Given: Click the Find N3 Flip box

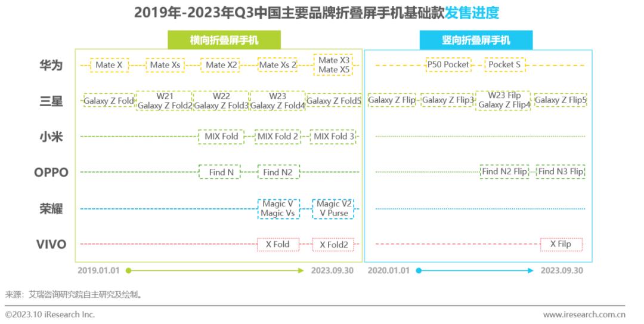Looking at the screenshot, I should 561,171.
